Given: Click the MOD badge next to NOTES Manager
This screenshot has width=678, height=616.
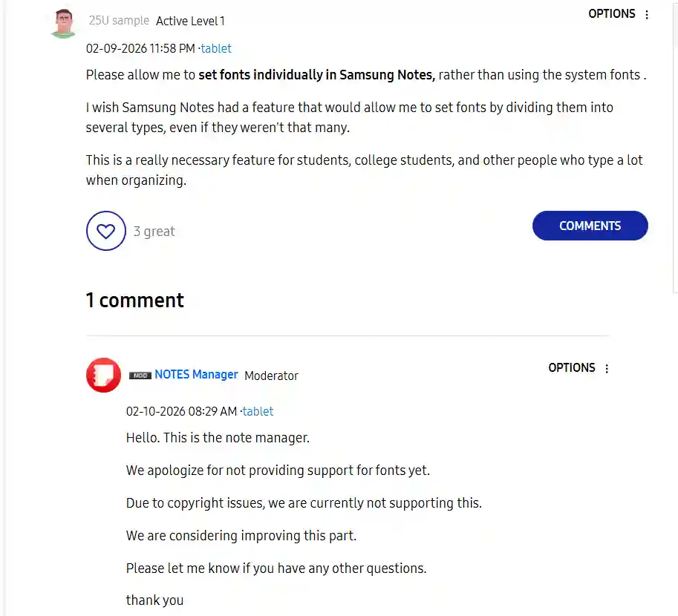Looking at the screenshot, I should (140, 376).
